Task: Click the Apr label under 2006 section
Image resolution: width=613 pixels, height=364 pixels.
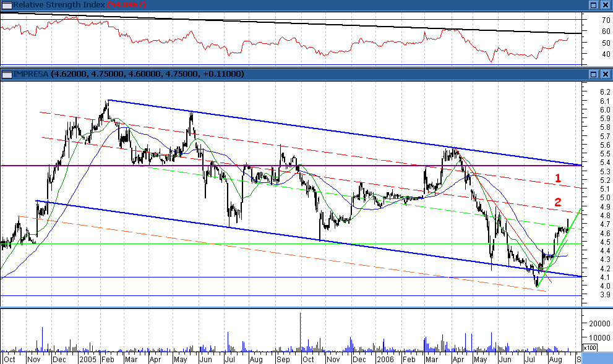Action: click(458, 359)
